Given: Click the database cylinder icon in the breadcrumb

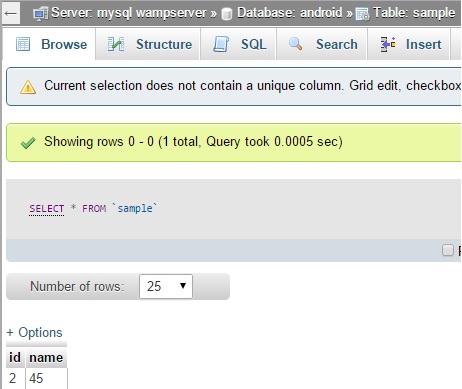Looking at the screenshot, I should [227, 14].
